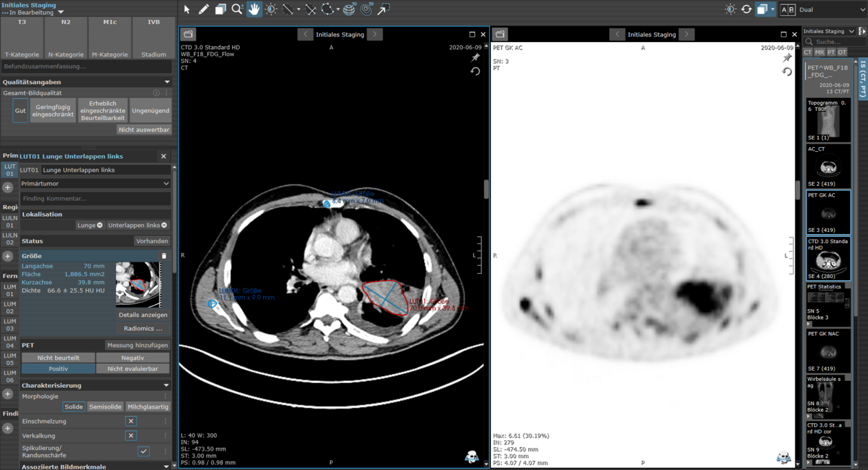868x470 pixels.
Task: Toggle the Einschmelzung checkbox
Action: click(x=131, y=421)
